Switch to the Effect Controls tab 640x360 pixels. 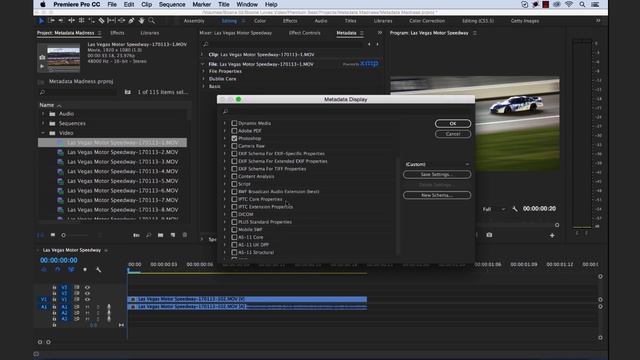pyautogui.click(x=304, y=33)
